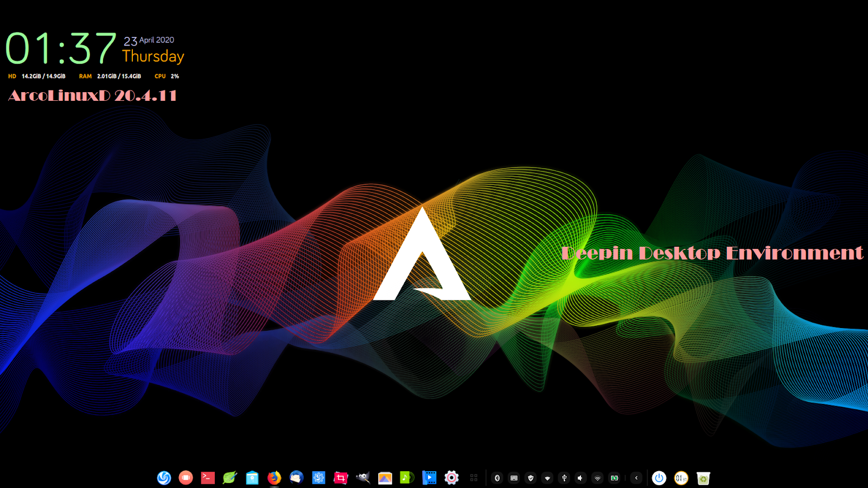Open Thunderbird mail client

point(296,478)
